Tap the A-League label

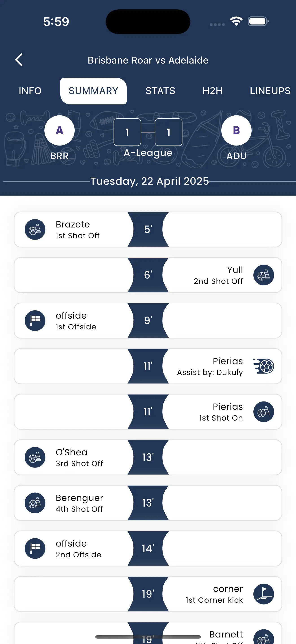click(x=148, y=153)
